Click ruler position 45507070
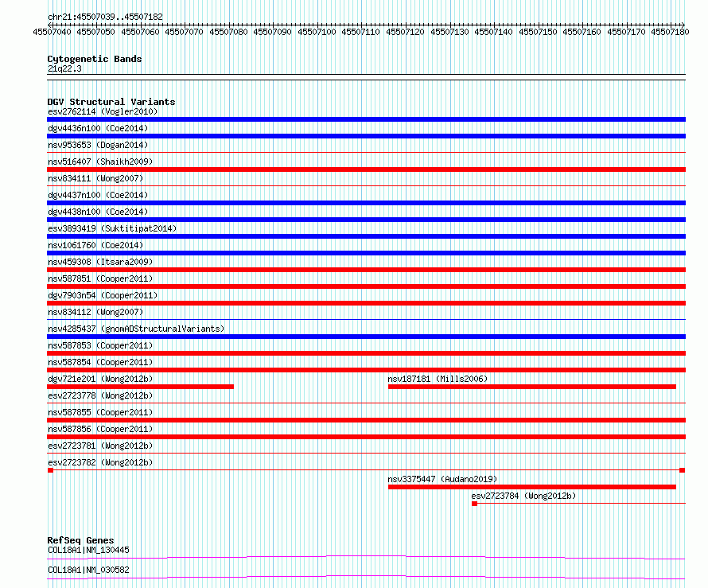This screenshot has width=708, height=588. pos(185,32)
